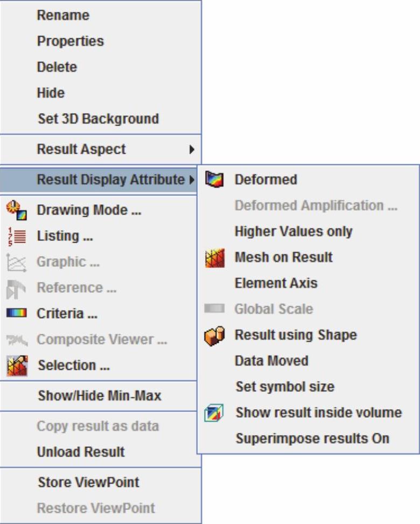Expand the Result Aspect submenu arrow

192,149
